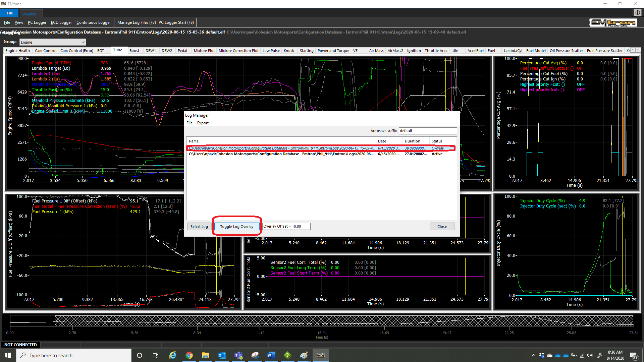Open the network Wi-Fi tray icon

582,355
